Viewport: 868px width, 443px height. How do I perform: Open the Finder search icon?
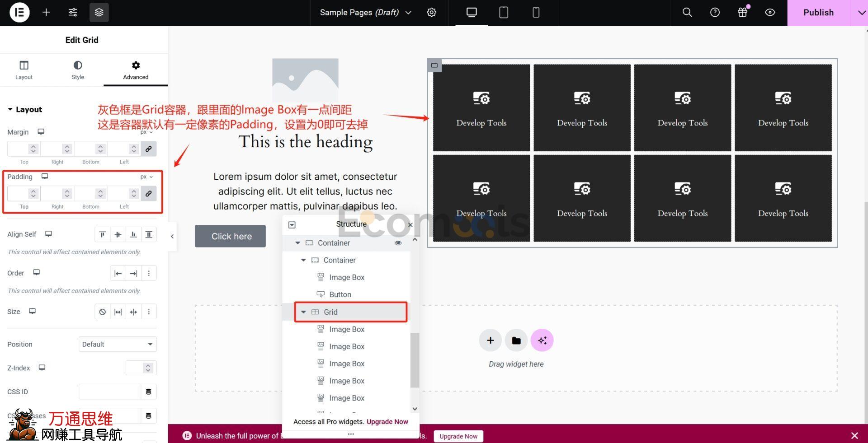click(687, 13)
